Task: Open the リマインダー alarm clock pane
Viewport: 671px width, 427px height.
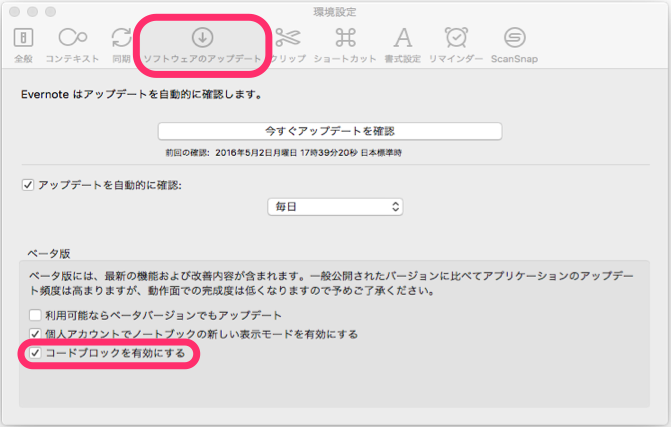Action: [456, 45]
